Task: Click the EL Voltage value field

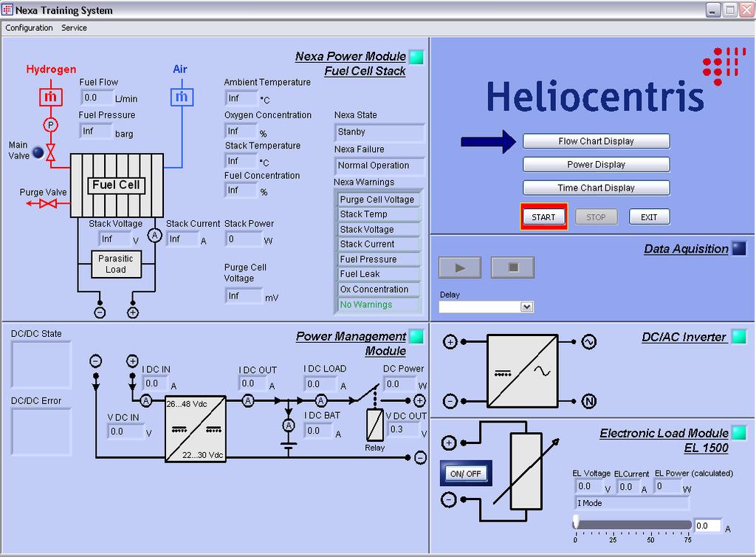Action: tap(588, 487)
